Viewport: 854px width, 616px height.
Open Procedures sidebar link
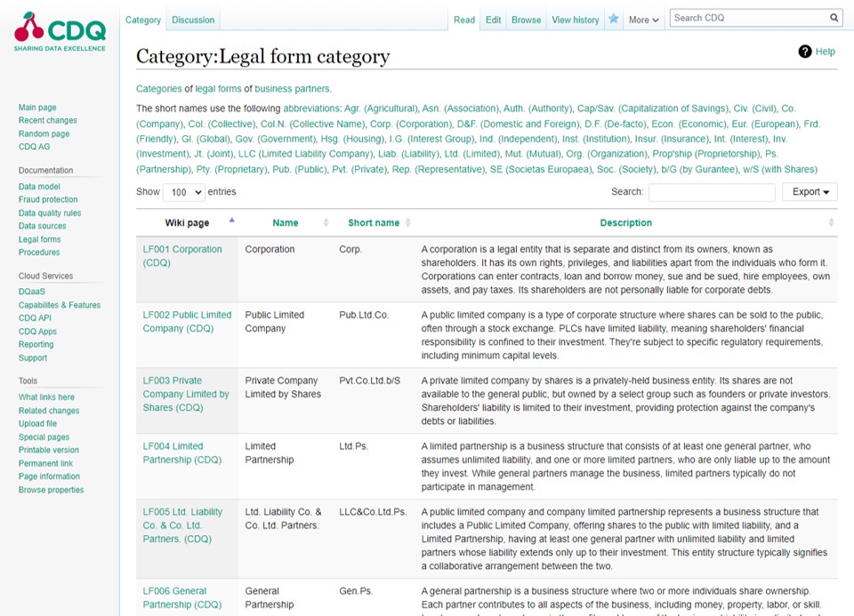pos(39,252)
